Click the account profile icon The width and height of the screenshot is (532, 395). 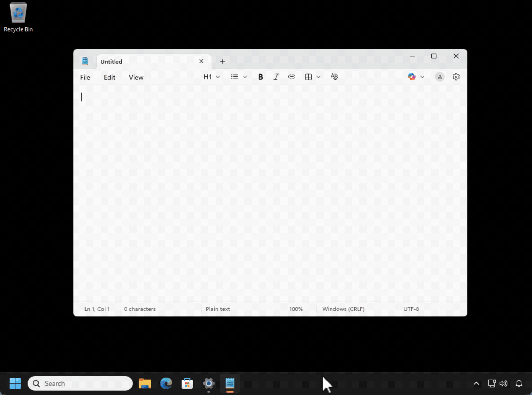439,77
